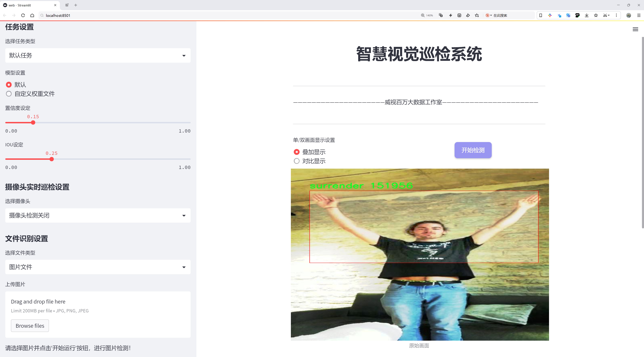This screenshot has height=357, width=644.
Task: Open the scissors screenshot tool
Action: coord(606,15)
